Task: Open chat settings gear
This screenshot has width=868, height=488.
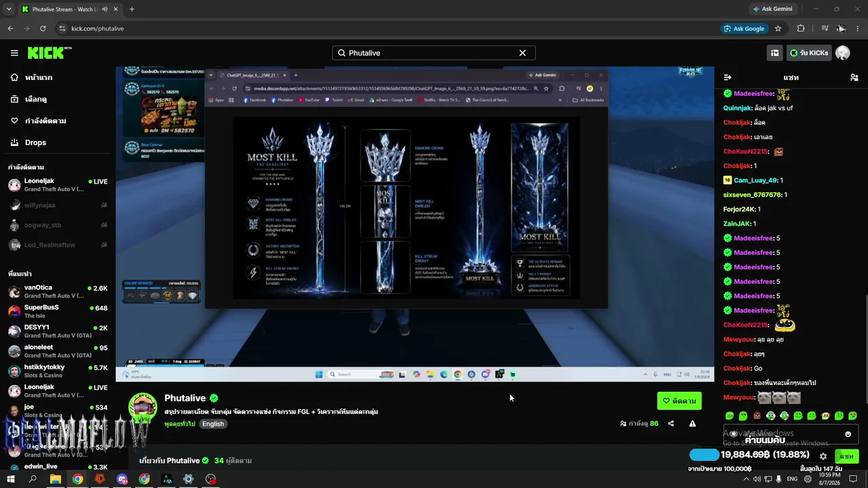Action: (823, 456)
